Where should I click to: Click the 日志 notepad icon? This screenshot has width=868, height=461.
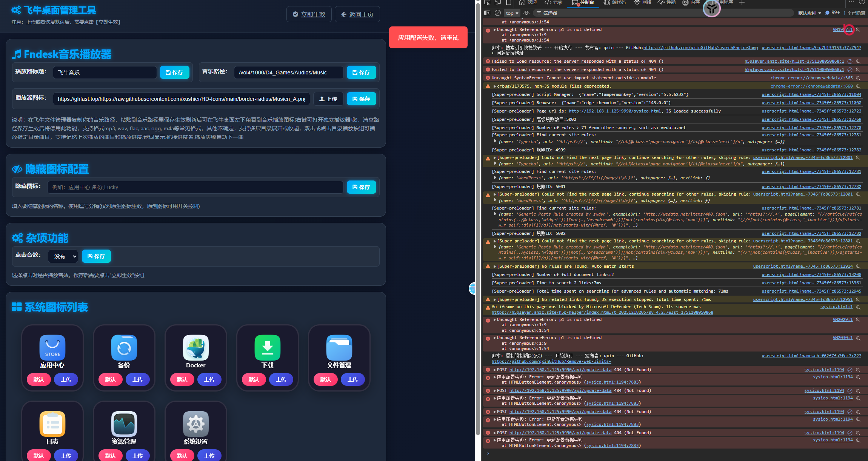(52, 424)
